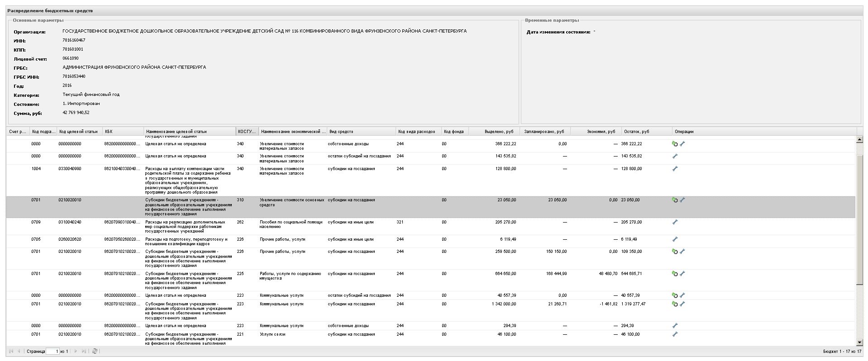Screen dimensions: 868x361
Task: Click the total sum 42 769 940,52 value
Action: click(x=76, y=113)
